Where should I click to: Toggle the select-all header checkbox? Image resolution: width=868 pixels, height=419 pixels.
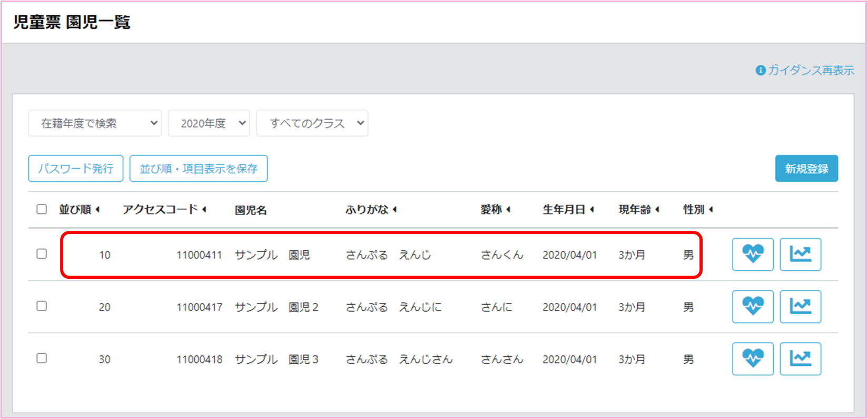pyautogui.click(x=42, y=209)
